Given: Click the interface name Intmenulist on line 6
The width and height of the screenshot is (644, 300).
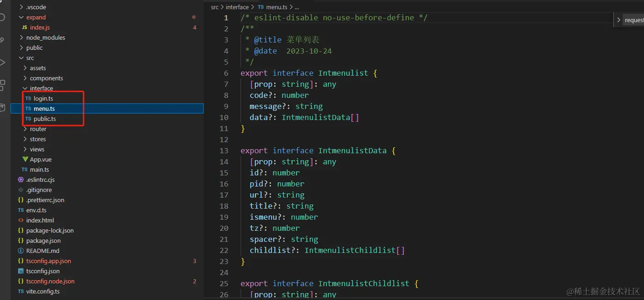Looking at the screenshot, I should (343, 73).
